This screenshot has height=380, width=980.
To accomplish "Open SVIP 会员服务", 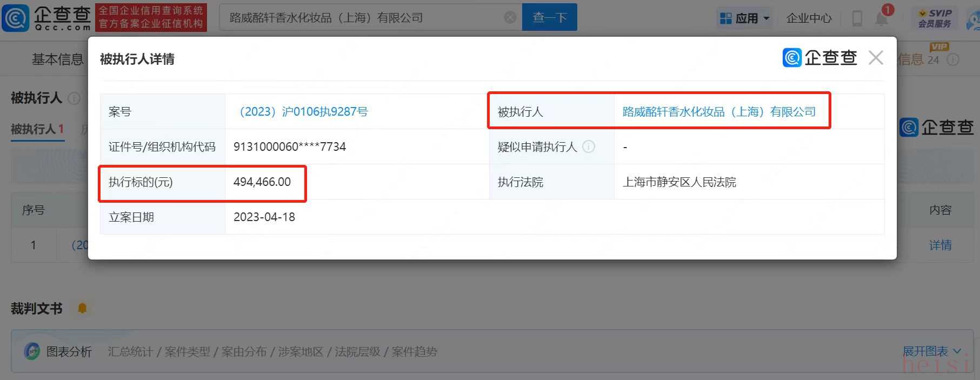I will click(935, 18).
